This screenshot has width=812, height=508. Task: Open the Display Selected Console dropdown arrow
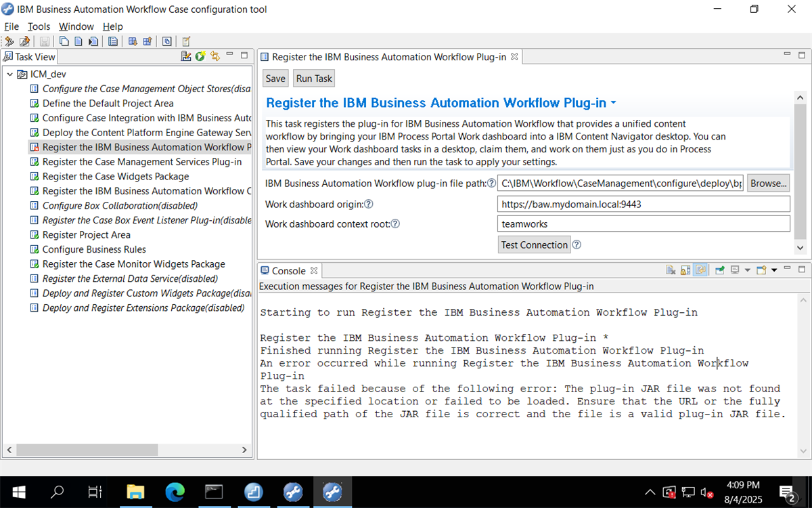click(x=747, y=270)
